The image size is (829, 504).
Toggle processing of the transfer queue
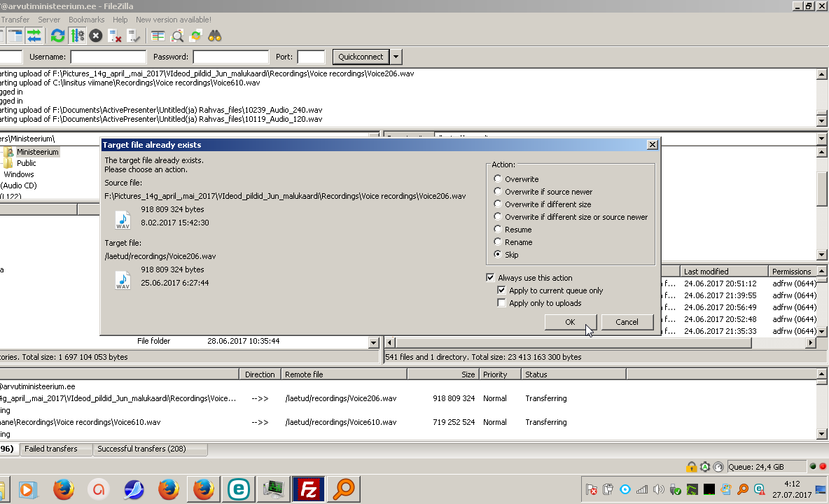pyautogui.click(x=77, y=36)
